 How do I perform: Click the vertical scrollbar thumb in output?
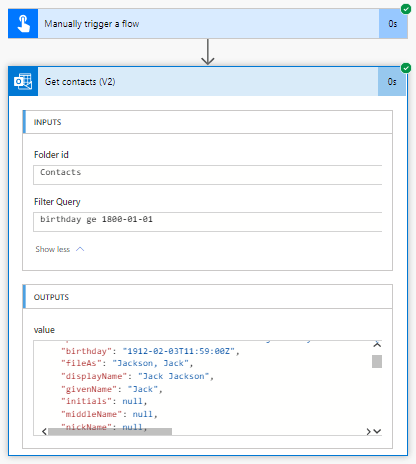tap(377, 361)
